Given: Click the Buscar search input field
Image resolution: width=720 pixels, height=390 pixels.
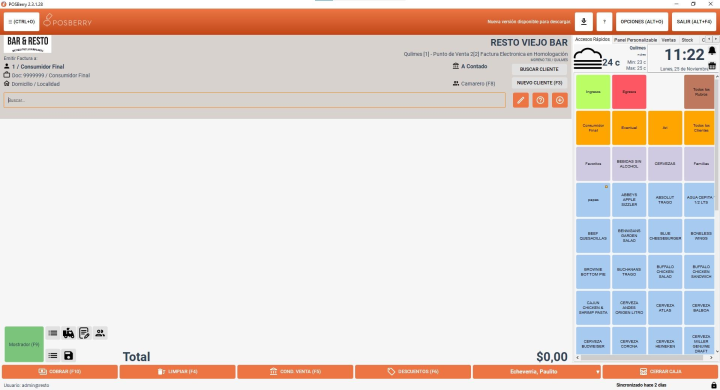Looking at the screenshot, I should pyautogui.click(x=255, y=100).
